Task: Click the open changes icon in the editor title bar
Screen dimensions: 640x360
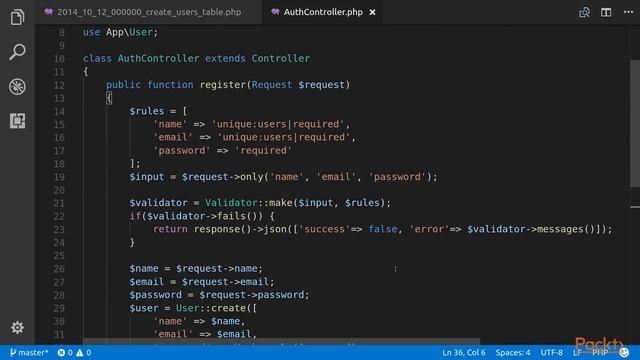Action: click(x=584, y=12)
